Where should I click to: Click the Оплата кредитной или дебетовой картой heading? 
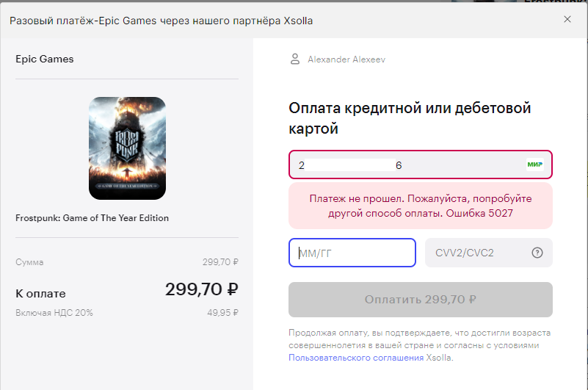pyautogui.click(x=410, y=118)
